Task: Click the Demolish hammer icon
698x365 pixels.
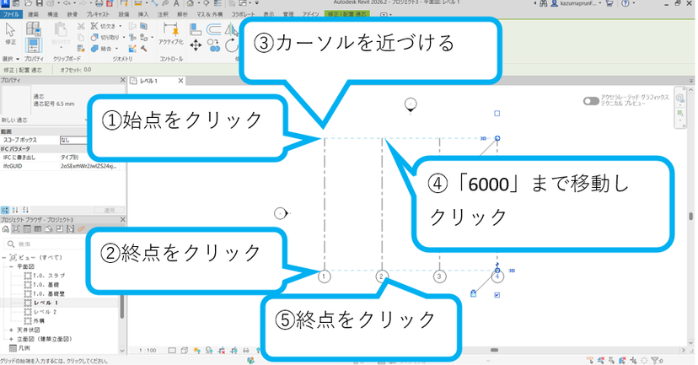Action: (x=144, y=48)
